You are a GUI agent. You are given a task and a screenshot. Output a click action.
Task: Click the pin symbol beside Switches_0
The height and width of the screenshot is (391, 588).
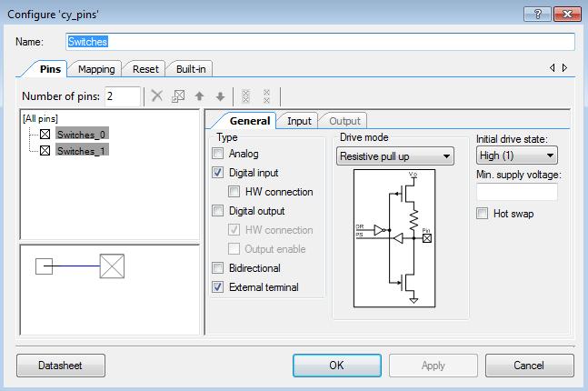pyautogui.click(x=45, y=134)
